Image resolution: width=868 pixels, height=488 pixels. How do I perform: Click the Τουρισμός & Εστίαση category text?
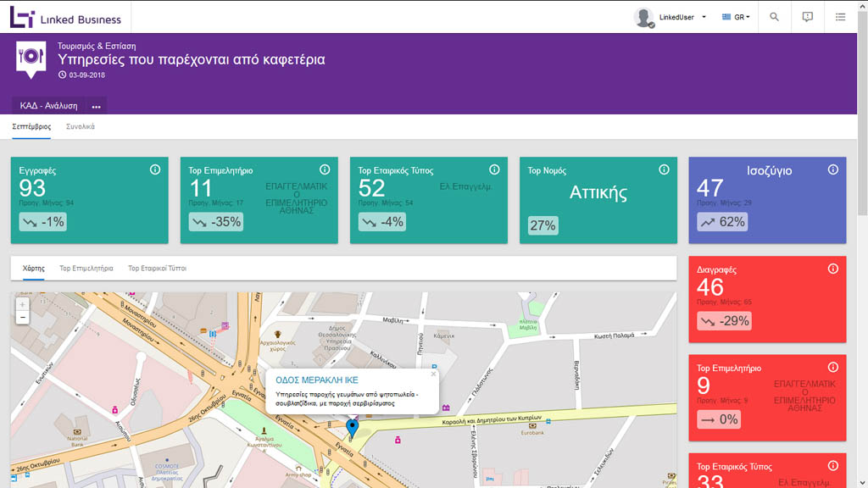click(97, 46)
